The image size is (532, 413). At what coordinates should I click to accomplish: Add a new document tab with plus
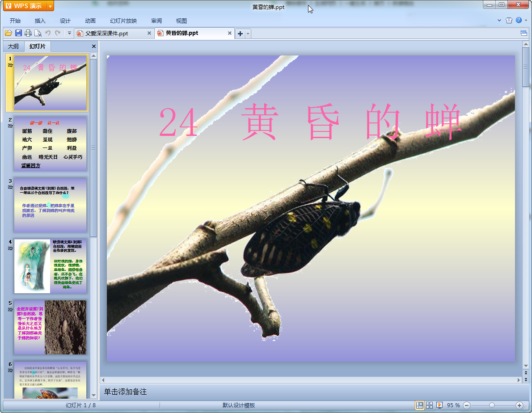240,34
